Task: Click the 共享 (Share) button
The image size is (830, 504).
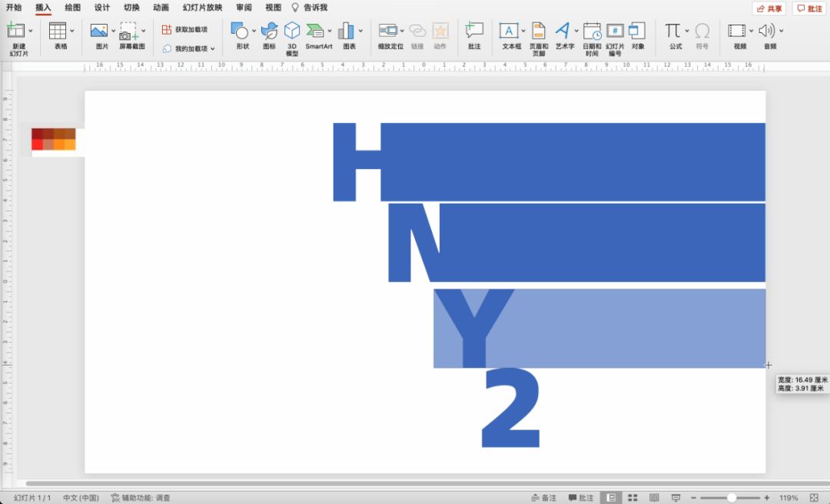Action: (769, 8)
